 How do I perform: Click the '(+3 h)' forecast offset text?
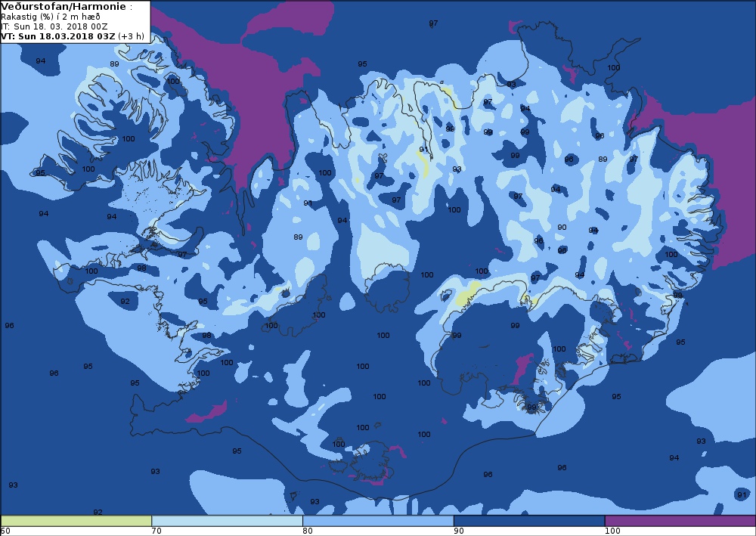click(x=131, y=36)
